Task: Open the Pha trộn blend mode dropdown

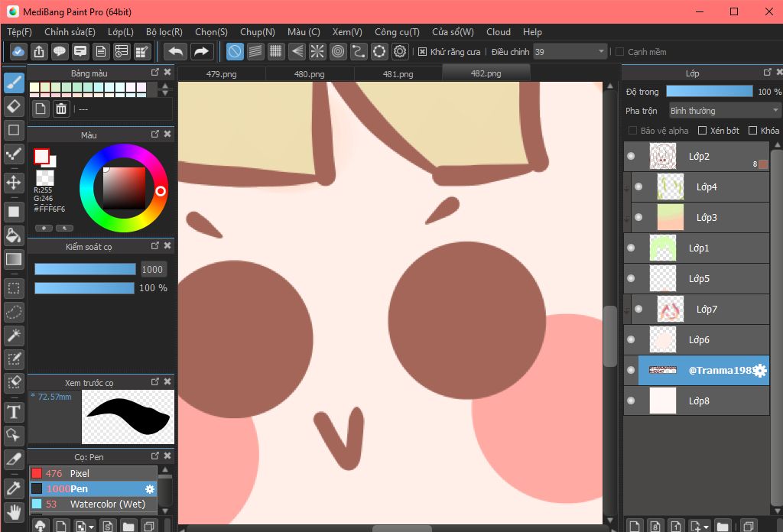Action: pyautogui.click(x=723, y=111)
